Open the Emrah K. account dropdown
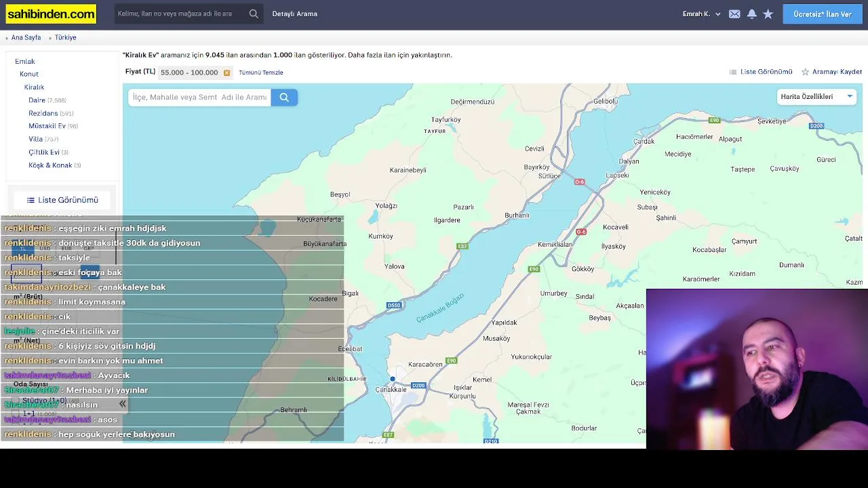Image resolution: width=868 pixels, height=488 pixels. pyautogui.click(x=702, y=14)
